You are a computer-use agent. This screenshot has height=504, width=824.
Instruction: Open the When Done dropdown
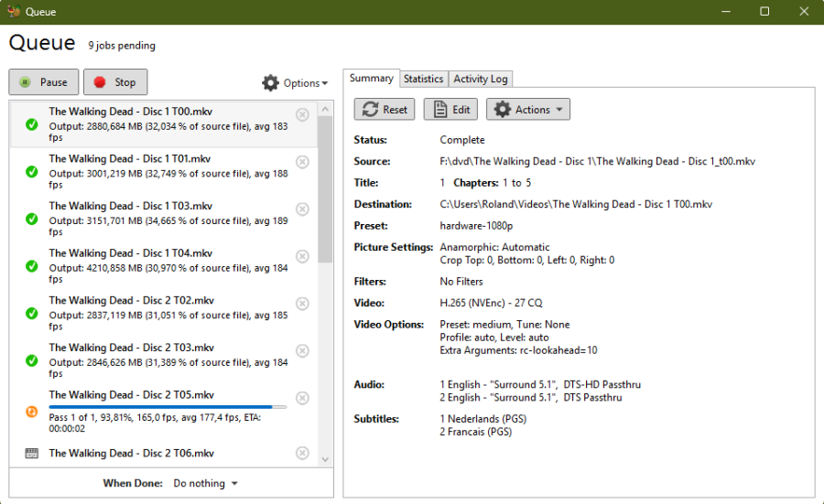(x=206, y=483)
